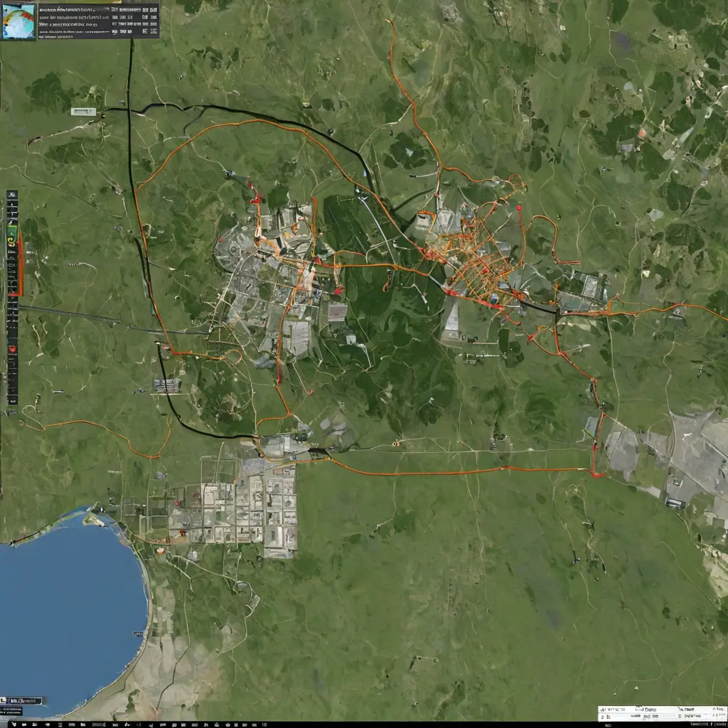Click the red pin marker northeast of city
This screenshot has height=728, width=728.
(520, 208)
